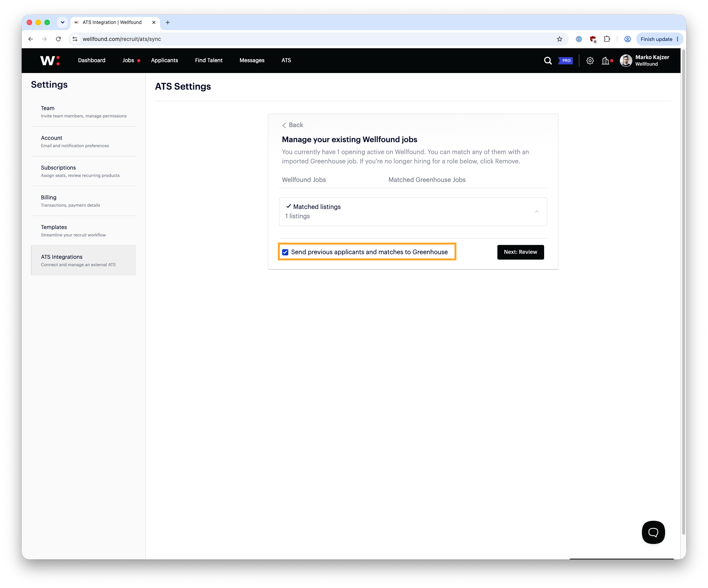Click the page vertical scrollbar
The width and height of the screenshot is (708, 588).
tap(683, 292)
